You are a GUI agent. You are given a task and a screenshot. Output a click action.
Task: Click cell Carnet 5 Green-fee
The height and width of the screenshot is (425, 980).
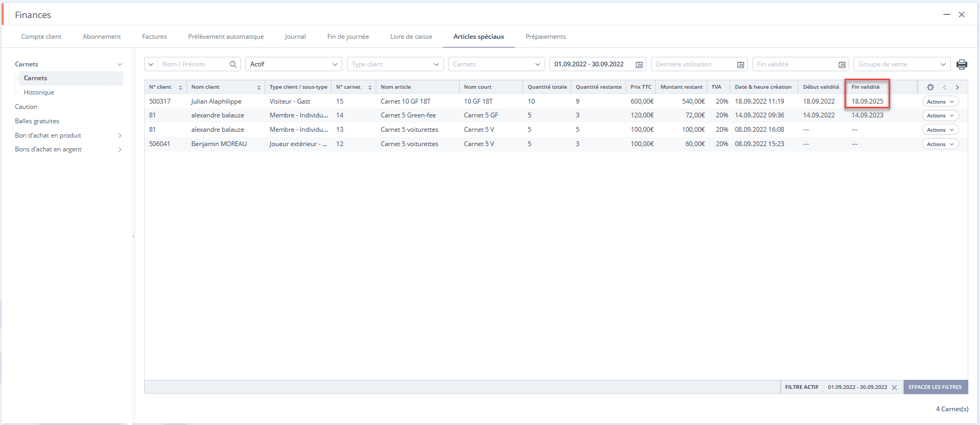coord(408,115)
